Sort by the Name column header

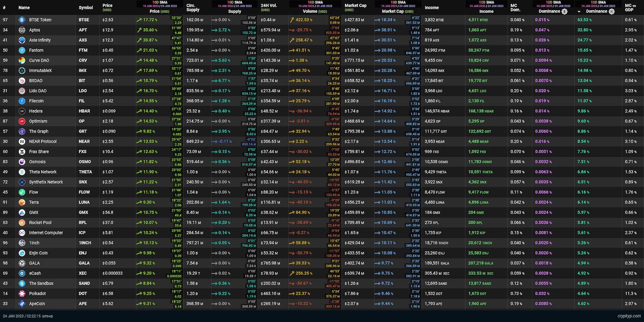point(24,8)
